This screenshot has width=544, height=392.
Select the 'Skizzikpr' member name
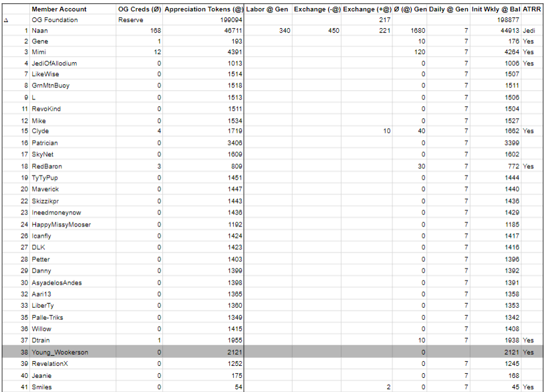(45, 201)
